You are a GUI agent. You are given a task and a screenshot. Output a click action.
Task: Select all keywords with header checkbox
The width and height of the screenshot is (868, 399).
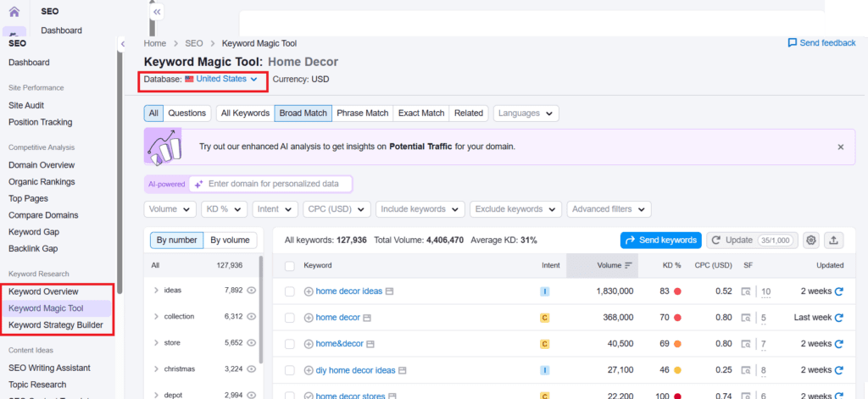pos(290,266)
